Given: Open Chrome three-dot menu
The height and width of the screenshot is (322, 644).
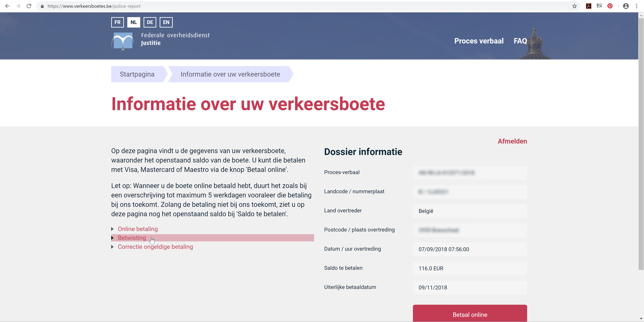Looking at the screenshot, I should pyautogui.click(x=637, y=6).
